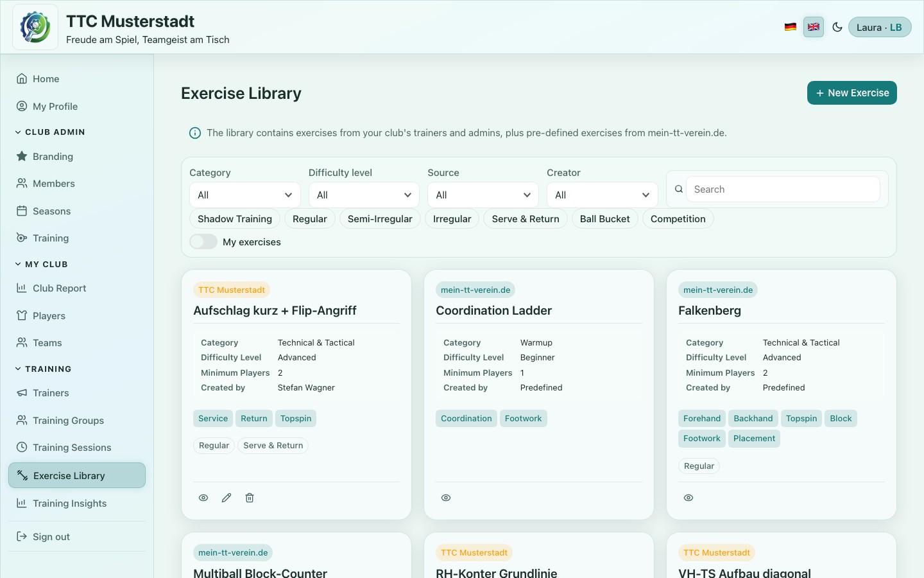
Task: Toggle the Ball Bucket filter chip
Action: (x=605, y=218)
